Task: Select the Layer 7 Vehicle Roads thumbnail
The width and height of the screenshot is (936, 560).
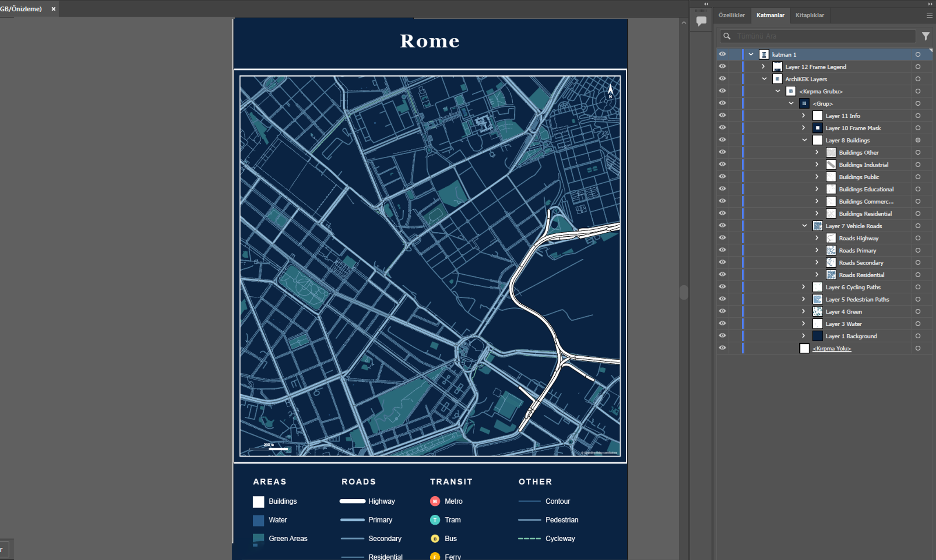Action: click(818, 226)
